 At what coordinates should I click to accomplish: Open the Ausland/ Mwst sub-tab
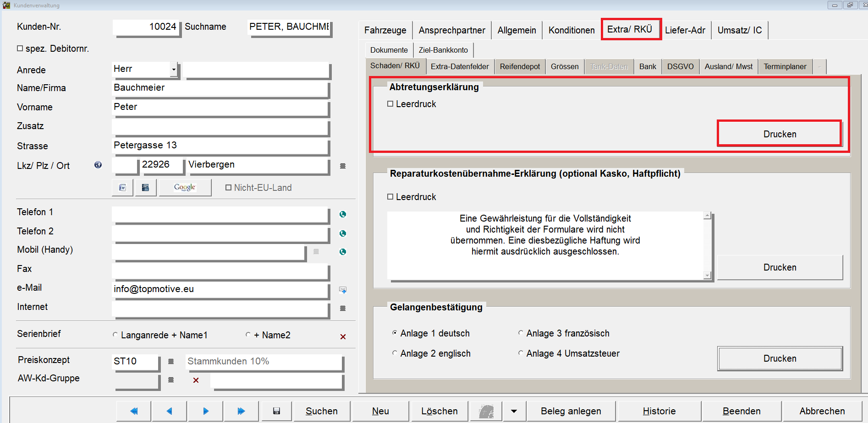click(729, 66)
